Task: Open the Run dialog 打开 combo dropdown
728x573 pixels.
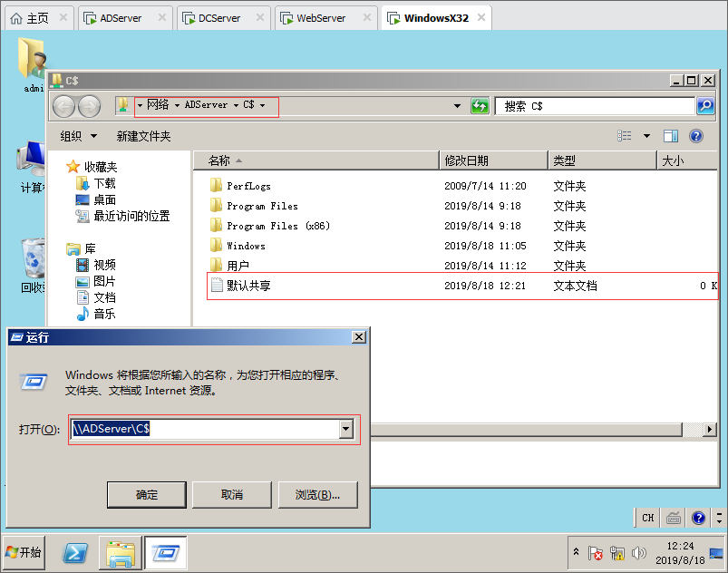Action: coord(346,429)
